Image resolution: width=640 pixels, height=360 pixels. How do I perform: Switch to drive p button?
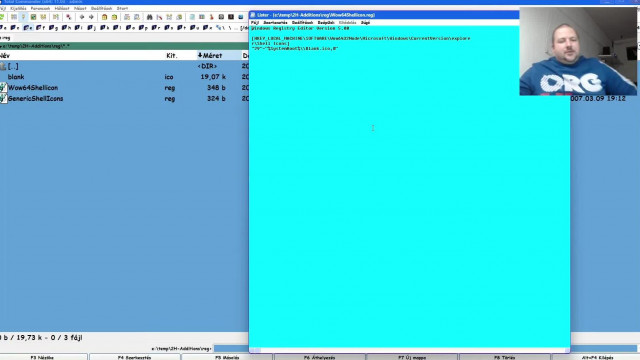pyautogui.click(x=143, y=28)
